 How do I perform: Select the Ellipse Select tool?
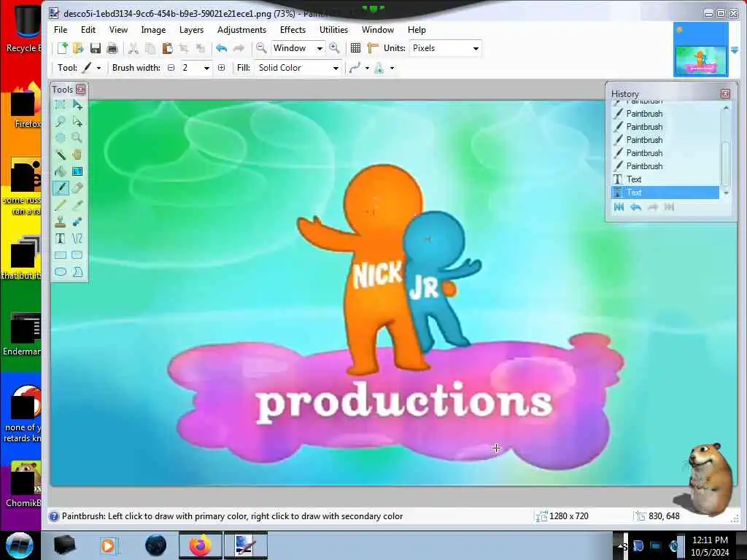point(61,138)
